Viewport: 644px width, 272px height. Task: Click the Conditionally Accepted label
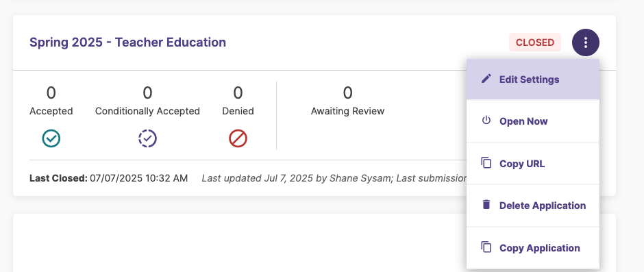click(147, 112)
